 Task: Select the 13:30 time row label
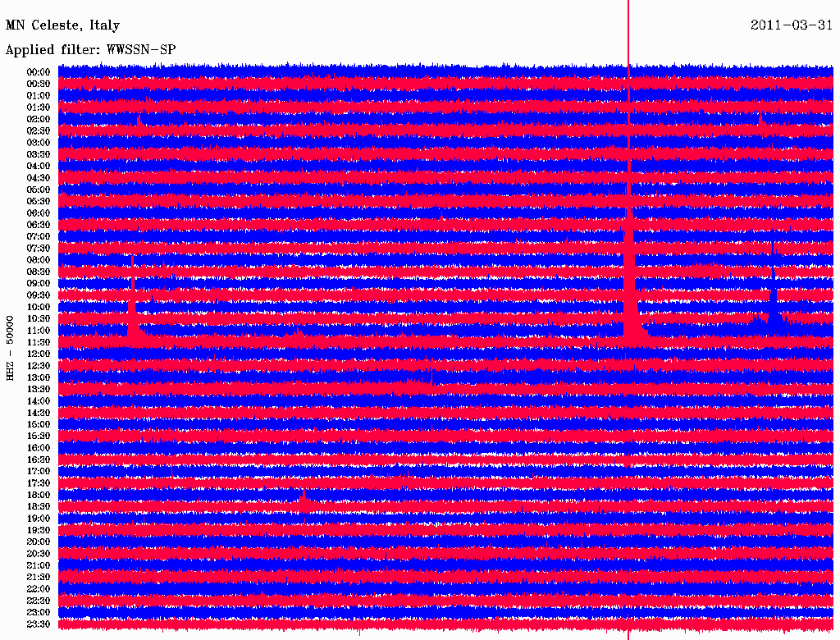point(39,389)
